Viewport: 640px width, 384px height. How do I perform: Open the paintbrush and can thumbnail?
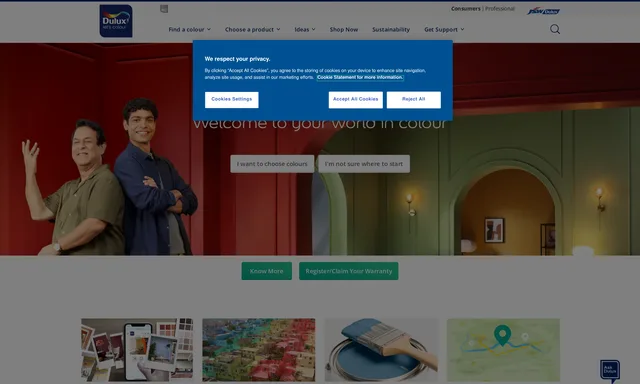381,350
